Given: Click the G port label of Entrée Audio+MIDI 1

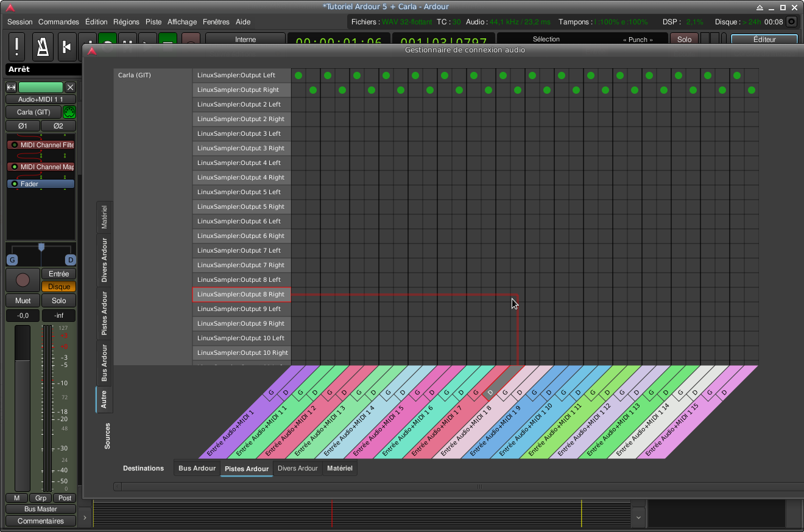Looking at the screenshot, I should coord(272,393).
